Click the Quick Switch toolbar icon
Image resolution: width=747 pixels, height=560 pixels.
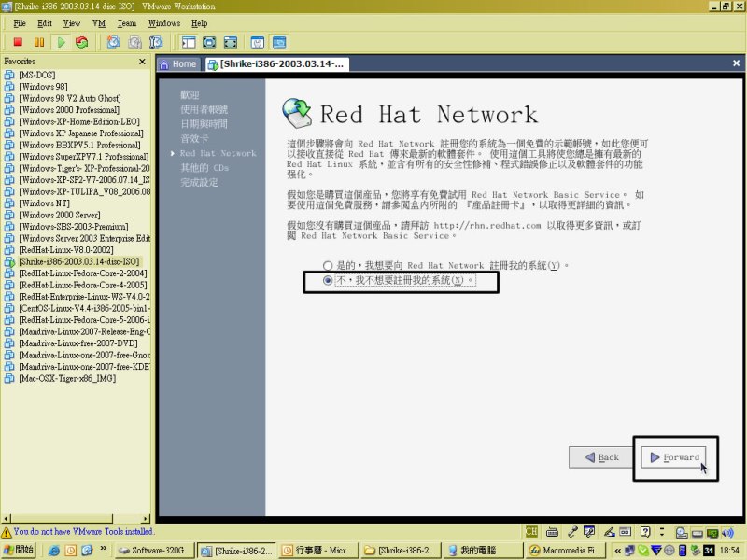[x=230, y=42]
